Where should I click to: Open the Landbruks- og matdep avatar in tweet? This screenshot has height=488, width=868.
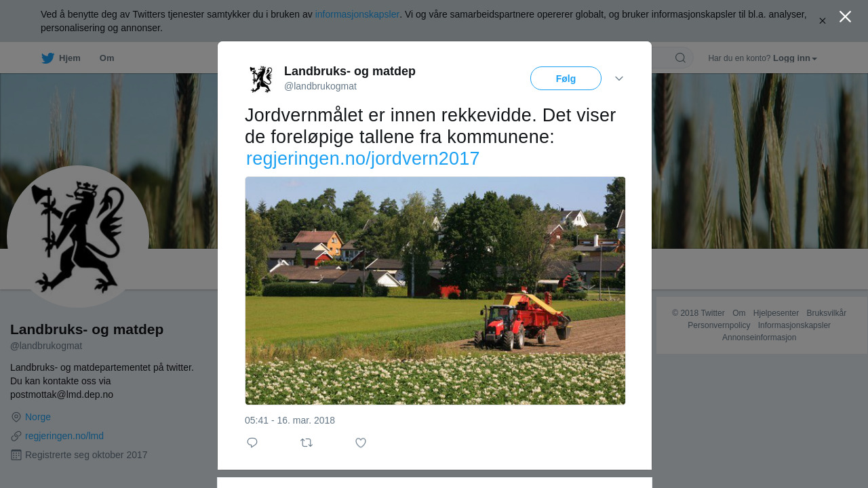click(261, 79)
